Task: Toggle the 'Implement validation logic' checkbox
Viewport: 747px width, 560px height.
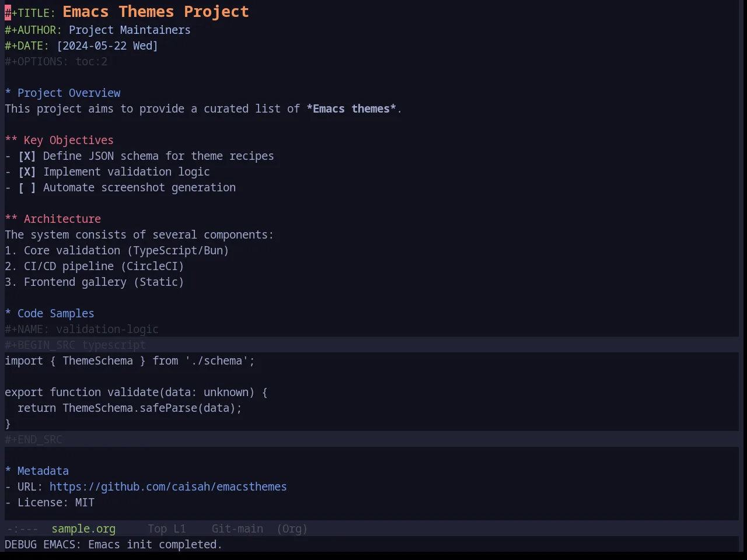Action: pos(27,172)
